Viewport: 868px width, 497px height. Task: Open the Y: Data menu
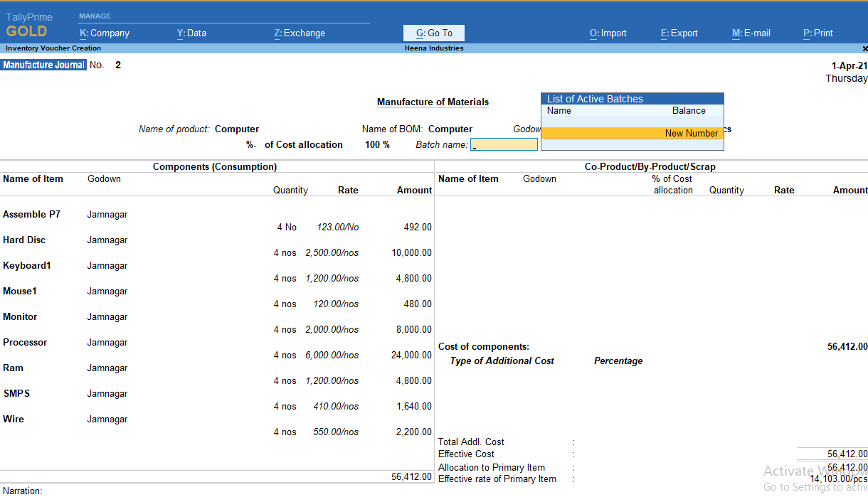pos(191,33)
